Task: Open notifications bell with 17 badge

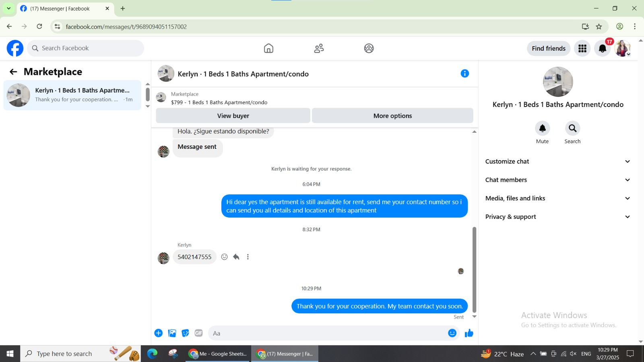Action: pyautogui.click(x=603, y=49)
